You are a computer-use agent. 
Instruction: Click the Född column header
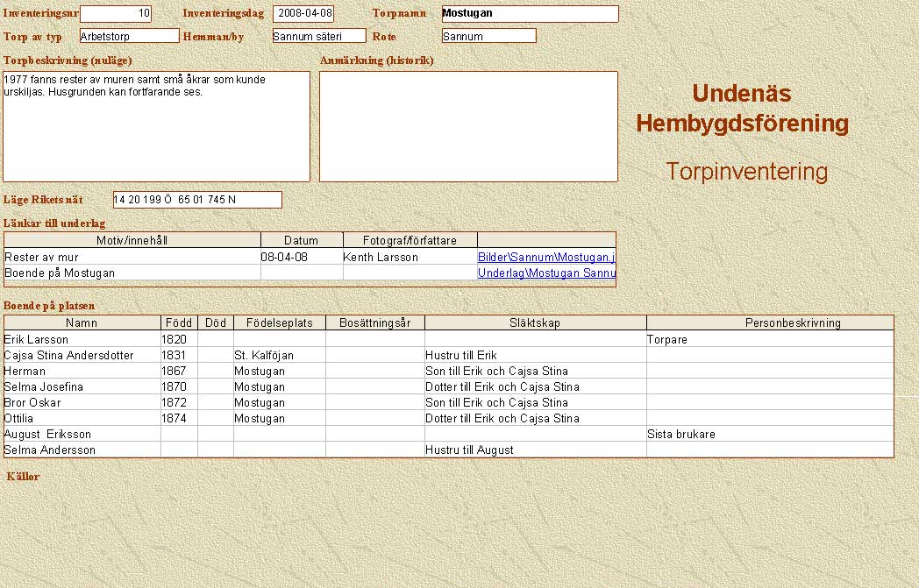pyautogui.click(x=179, y=323)
